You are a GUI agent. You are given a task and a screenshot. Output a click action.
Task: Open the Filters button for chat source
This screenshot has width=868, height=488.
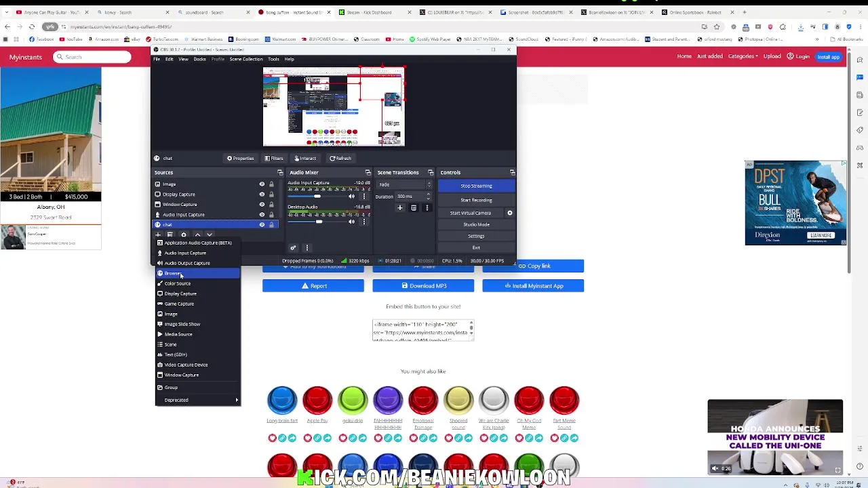point(274,158)
